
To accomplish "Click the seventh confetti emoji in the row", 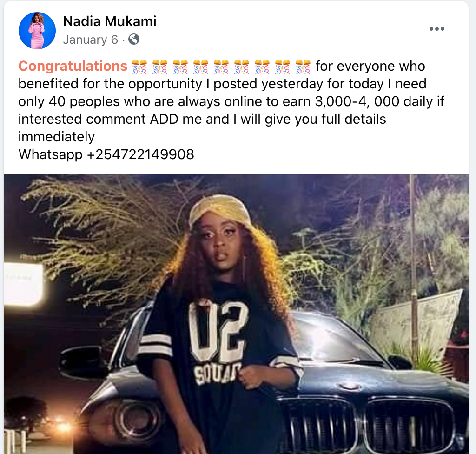I will click(262, 67).
